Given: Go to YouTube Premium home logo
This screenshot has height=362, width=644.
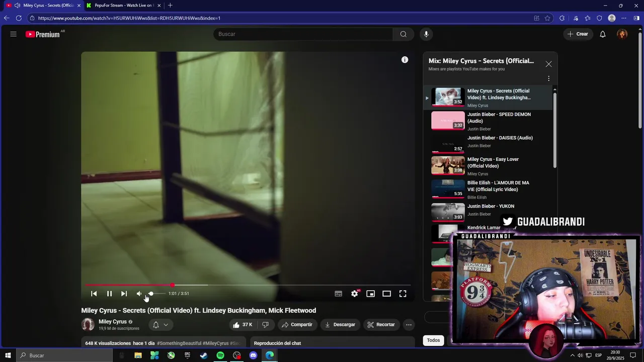Looking at the screenshot, I should [43, 34].
